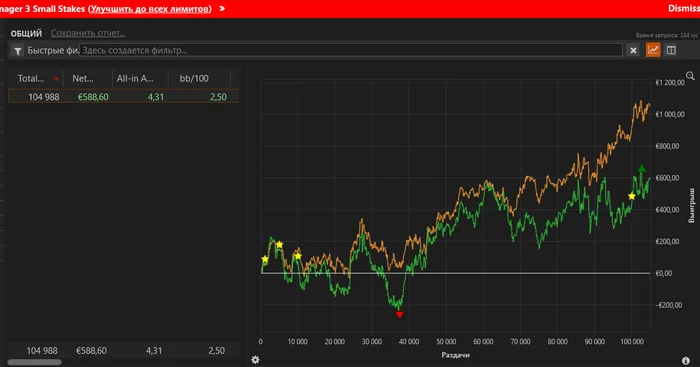Image resolution: width=700 pixels, height=367 pixels.
Task: Open chart settings gear icon
Action: pyautogui.click(x=255, y=359)
